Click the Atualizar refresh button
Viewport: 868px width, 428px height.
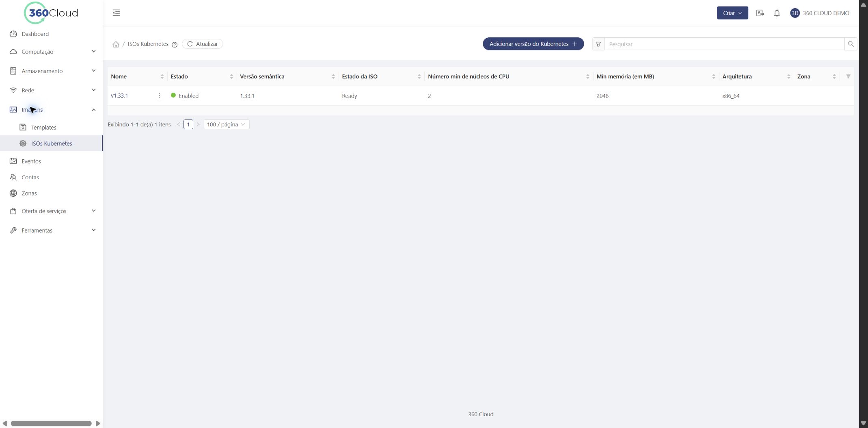[x=202, y=44]
